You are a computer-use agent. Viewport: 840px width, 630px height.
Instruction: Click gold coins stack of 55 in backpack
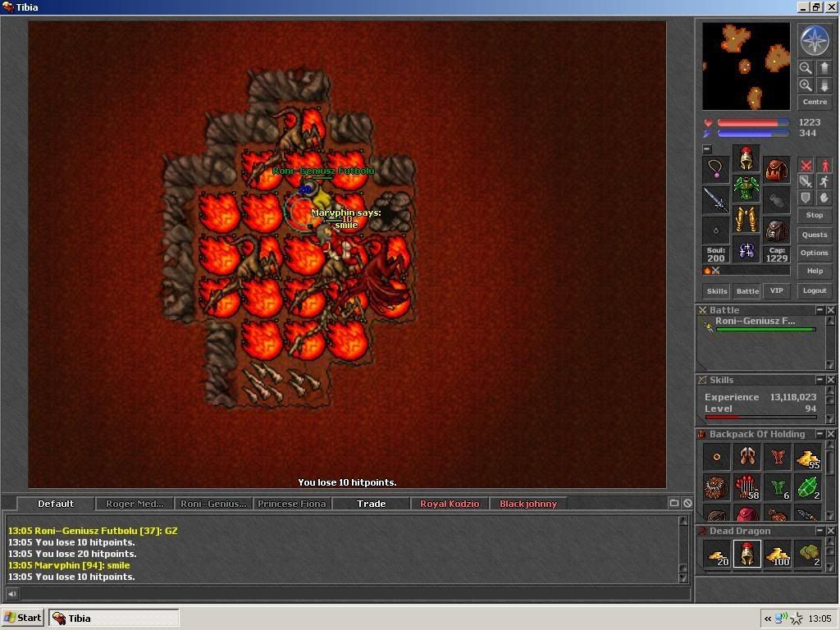(x=808, y=458)
